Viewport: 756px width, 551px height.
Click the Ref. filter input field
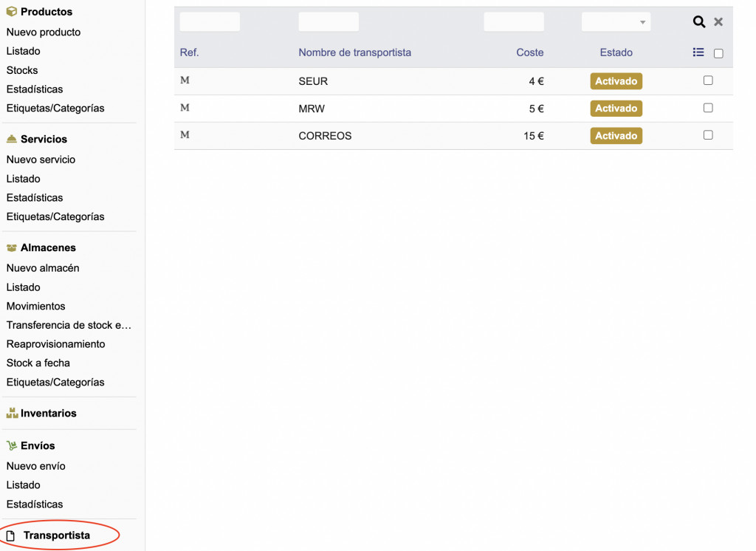click(x=210, y=22)
